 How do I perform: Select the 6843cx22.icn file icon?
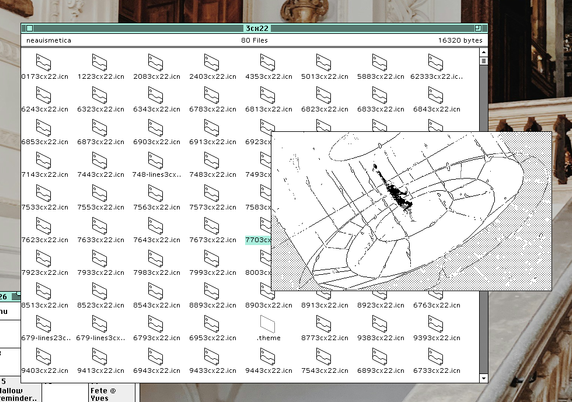click(435, 96)
